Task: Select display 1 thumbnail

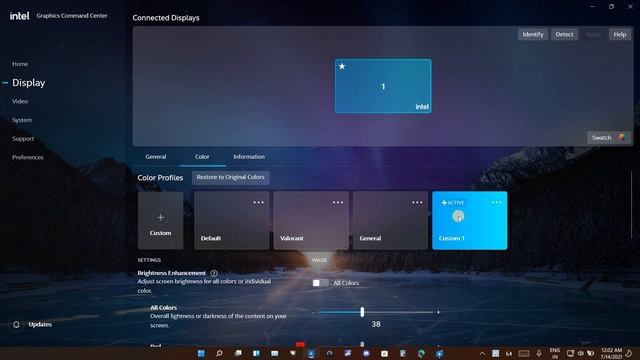Action: tap(383, 86)
